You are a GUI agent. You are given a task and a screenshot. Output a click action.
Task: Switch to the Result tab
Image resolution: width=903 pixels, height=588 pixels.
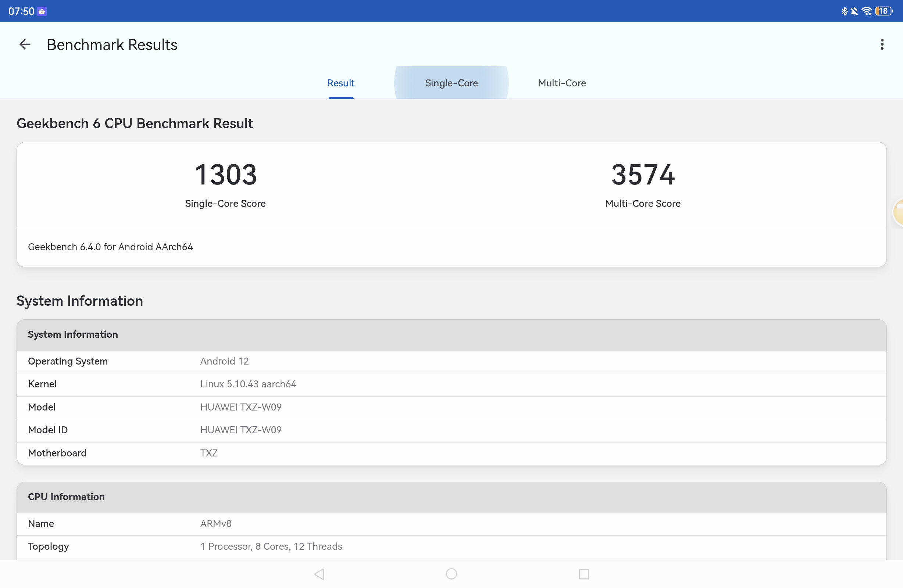(x=341, y=83)
